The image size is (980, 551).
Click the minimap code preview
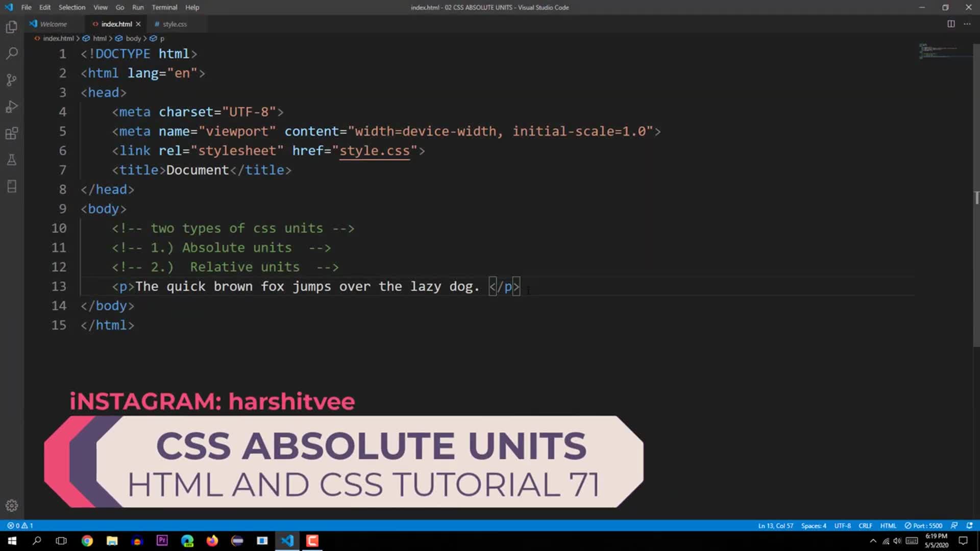[x=944, y=51]
